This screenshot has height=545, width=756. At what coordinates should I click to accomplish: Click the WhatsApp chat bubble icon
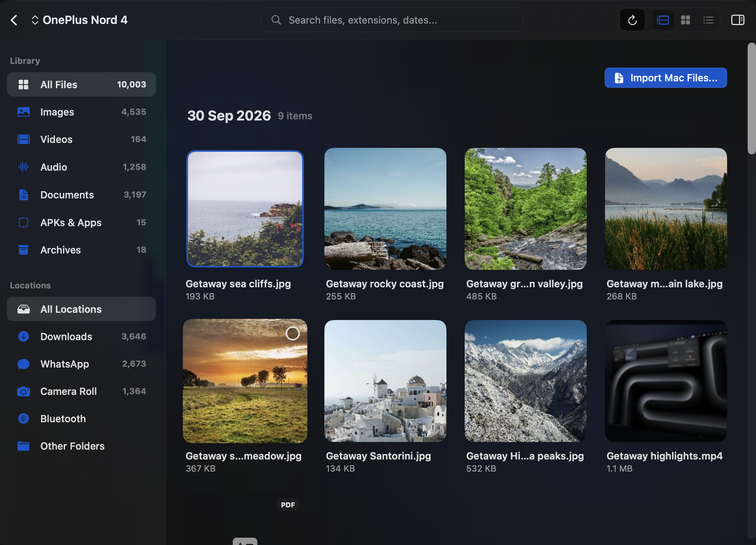[23, 364]
